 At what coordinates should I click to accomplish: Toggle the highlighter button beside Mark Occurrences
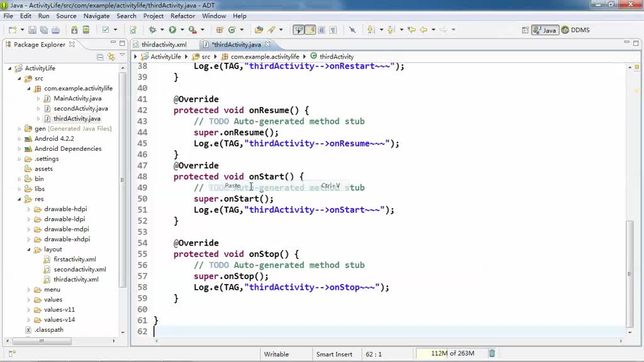[x=310, y=30]
